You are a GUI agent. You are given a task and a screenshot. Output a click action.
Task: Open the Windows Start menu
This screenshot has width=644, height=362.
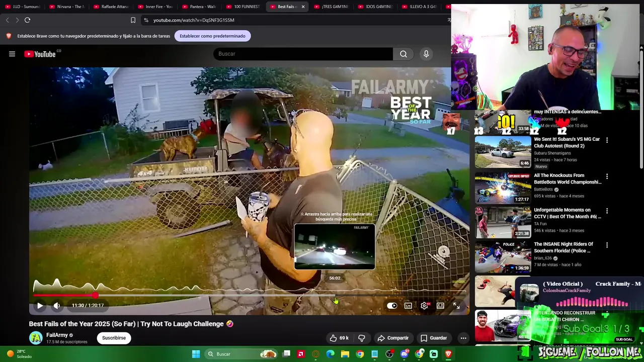pyautogui.click(x=196, y=354)
